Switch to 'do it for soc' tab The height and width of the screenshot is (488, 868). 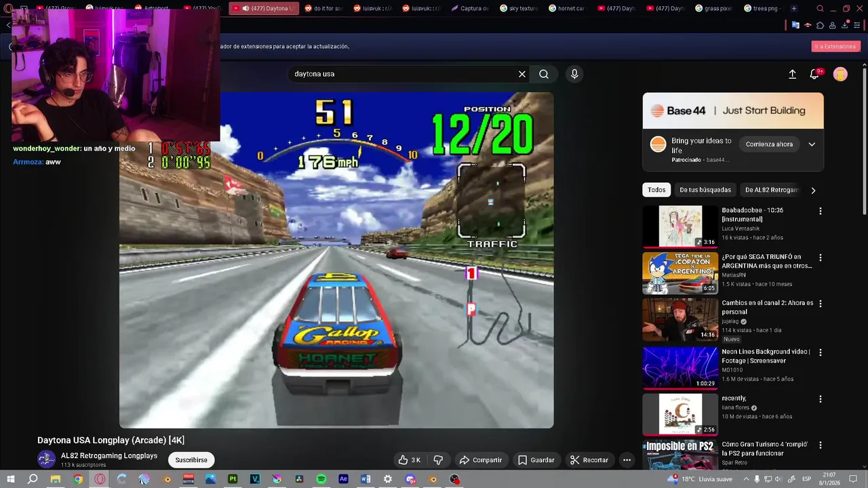point(323,9)
